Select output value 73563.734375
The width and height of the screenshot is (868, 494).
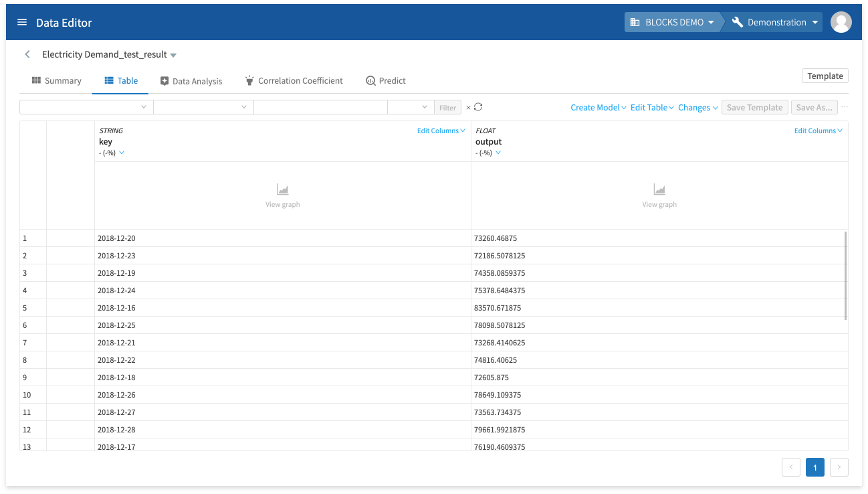(x=659, y=412)
